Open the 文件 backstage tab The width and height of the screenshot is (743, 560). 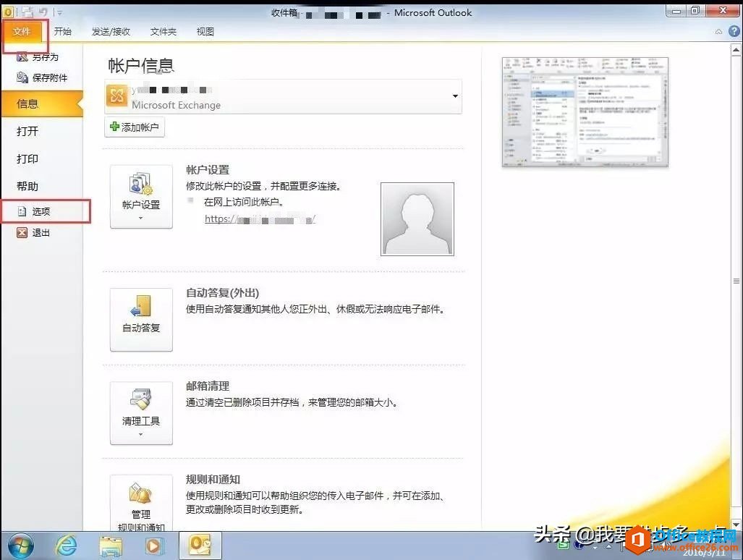coord(22,32)
